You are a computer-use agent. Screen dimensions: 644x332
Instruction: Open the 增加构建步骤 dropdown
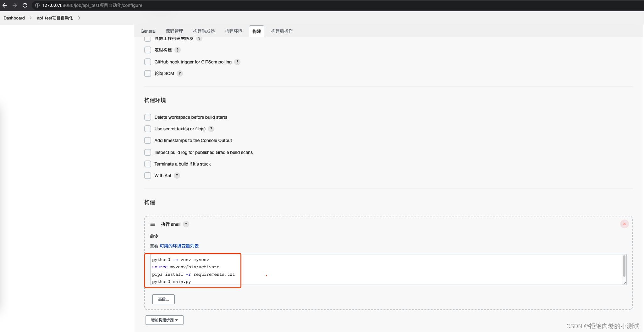(x=164, y=320)
